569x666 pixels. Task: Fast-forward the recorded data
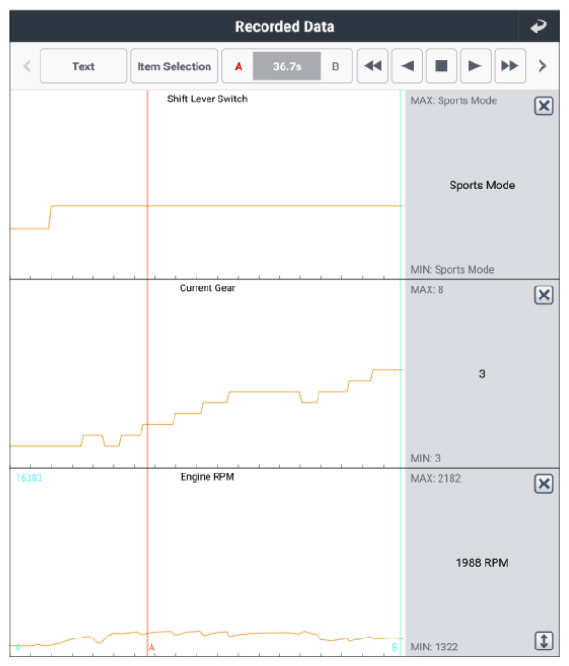tap(510, 66)
